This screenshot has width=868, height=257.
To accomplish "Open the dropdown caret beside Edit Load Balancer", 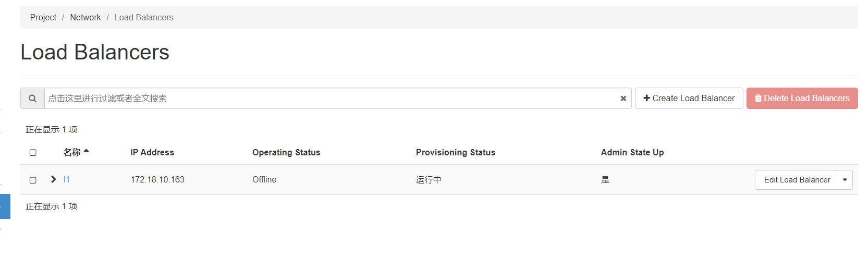I will pos(845,180).
